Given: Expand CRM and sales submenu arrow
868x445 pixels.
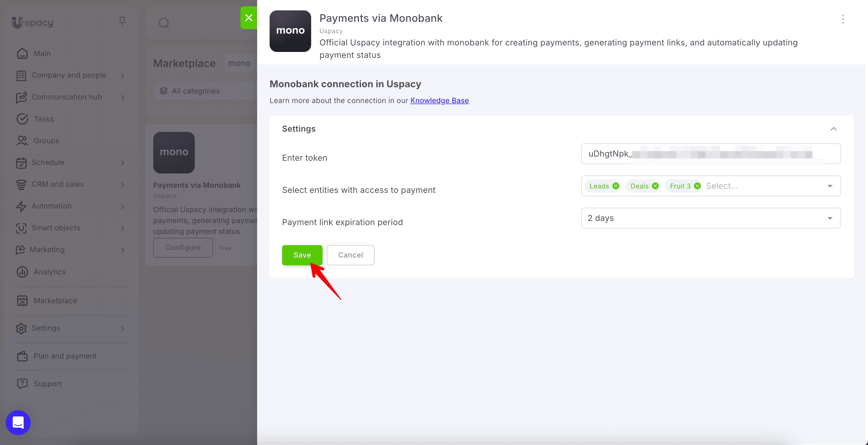Looking at the screenshot, I should click(x=123, y=185).
